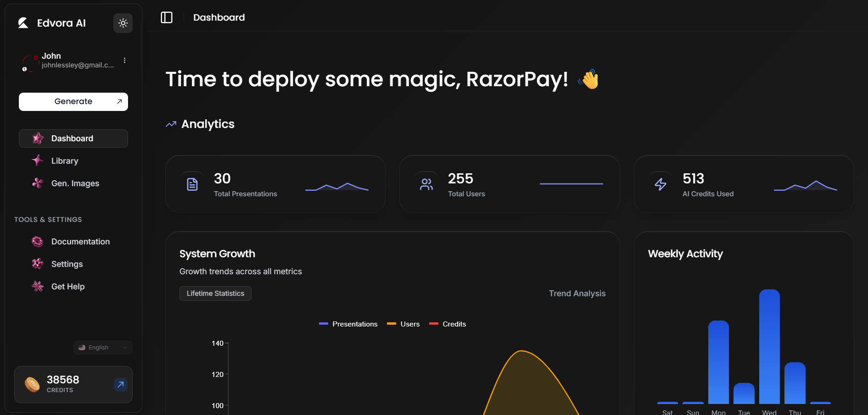Image resolution: width=868 pixels, height=415 pixels.
Task: Open the Settings menu item
Action: pyautogui.click(x=73, y=264)
